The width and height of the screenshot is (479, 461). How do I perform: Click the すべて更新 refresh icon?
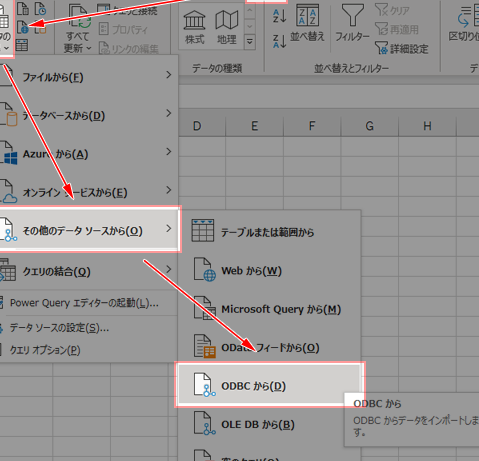coord(79,17)
